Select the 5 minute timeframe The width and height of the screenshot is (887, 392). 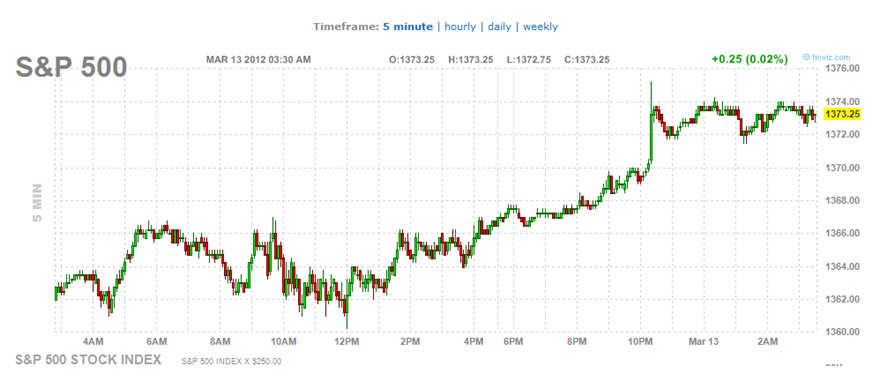pyautogui.click(x=407, y=27)
